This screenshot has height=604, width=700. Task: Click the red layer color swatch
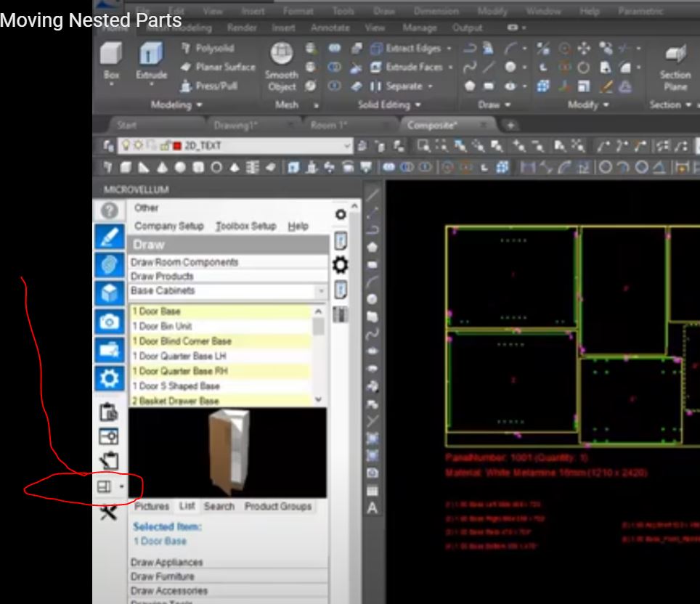pyautogui.click(x=177, y=146)
